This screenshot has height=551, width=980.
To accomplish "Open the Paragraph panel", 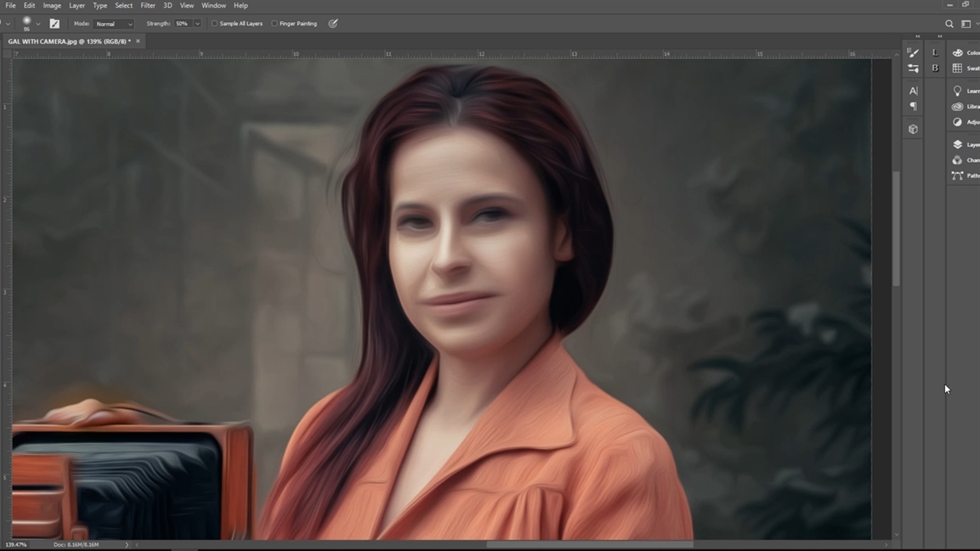I will pos(913,105).
